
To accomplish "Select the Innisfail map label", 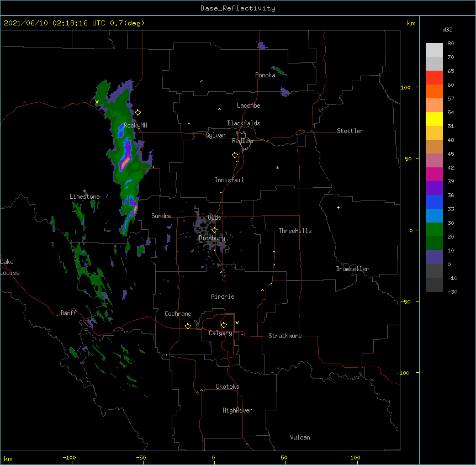I will click(x=229, y=180).
